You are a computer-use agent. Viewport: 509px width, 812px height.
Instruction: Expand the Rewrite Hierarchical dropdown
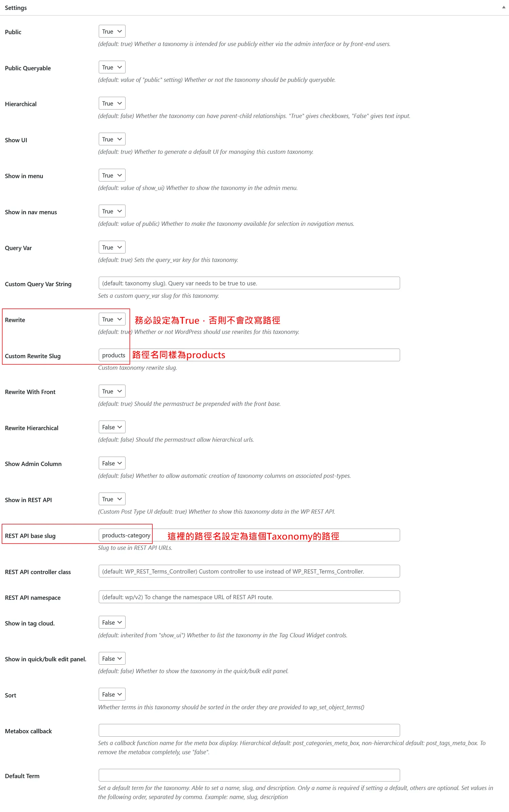coord(112,427)
